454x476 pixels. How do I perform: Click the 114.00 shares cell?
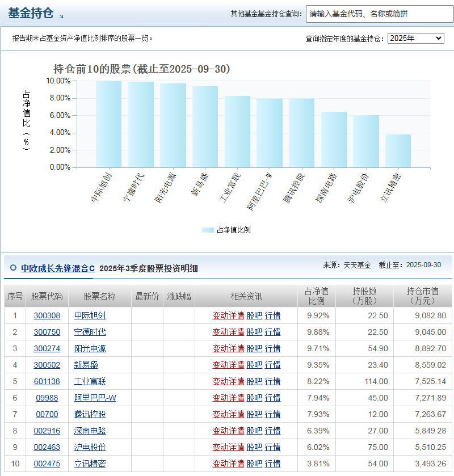click(364, 382)
